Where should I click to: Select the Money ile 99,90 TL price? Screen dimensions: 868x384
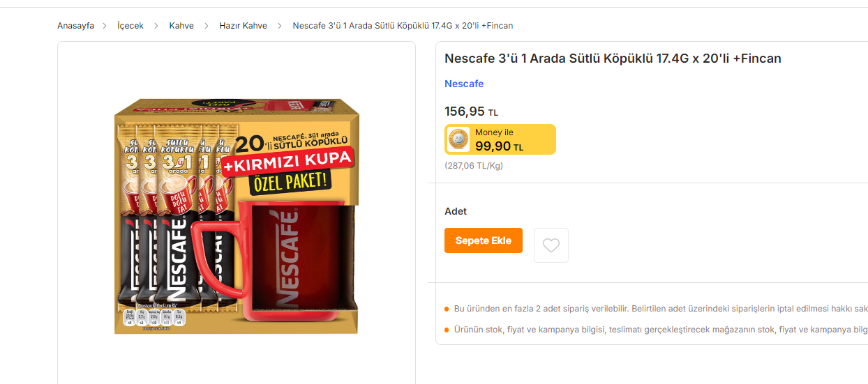coord(499,146)
